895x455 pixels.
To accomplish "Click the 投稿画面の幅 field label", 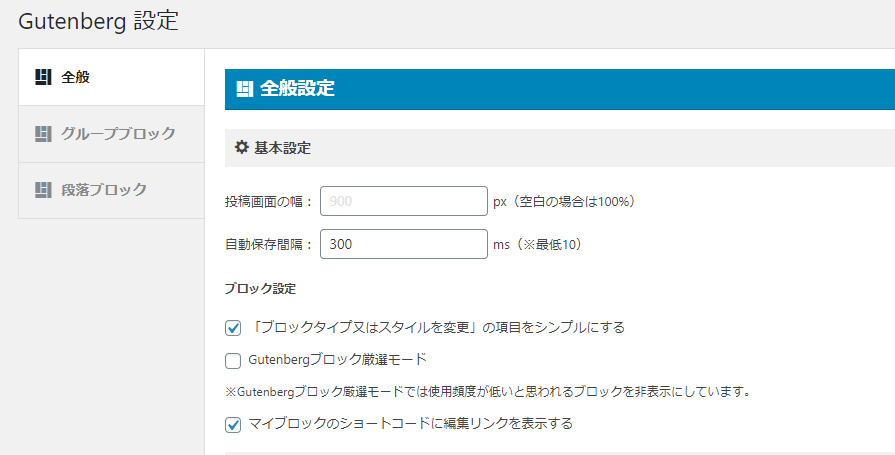I will pos(269,202).
